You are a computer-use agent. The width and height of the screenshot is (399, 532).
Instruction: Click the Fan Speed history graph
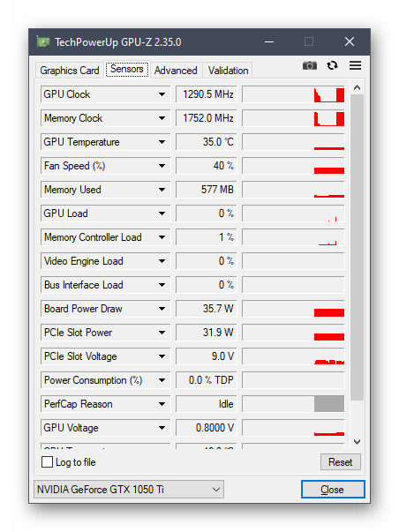tap(293, 166)
